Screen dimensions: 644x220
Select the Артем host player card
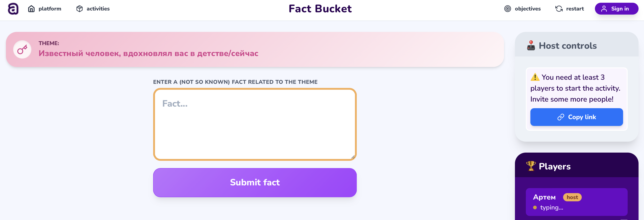coord(576,202)
